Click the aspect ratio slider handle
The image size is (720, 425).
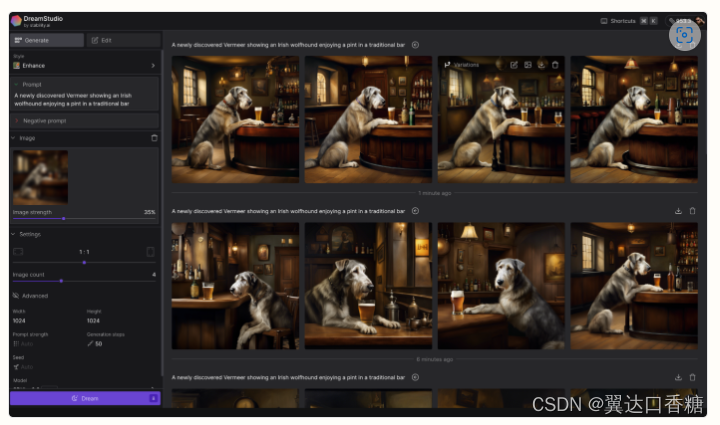coord(84,263)
